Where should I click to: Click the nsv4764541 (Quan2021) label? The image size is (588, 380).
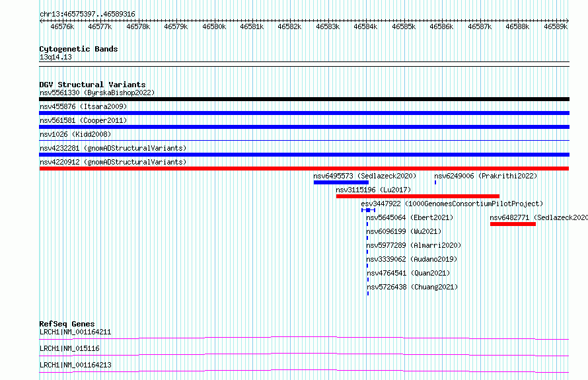click(x=408, y=273)
